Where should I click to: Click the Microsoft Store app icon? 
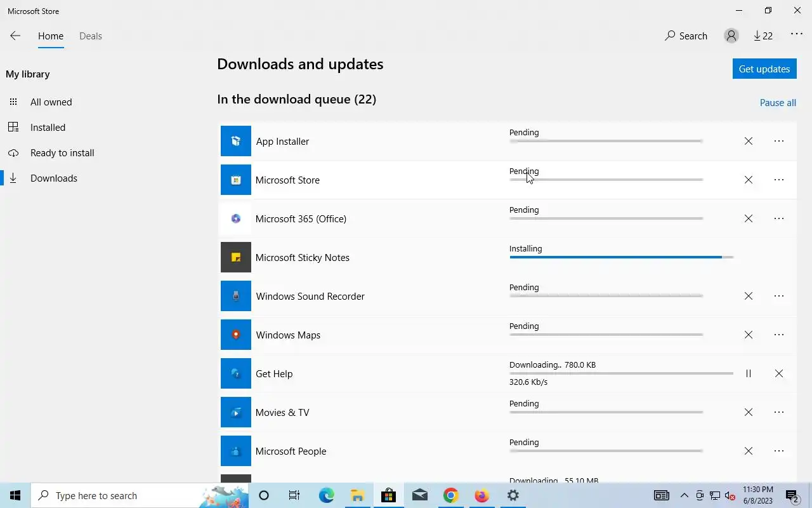click(236, 180)
